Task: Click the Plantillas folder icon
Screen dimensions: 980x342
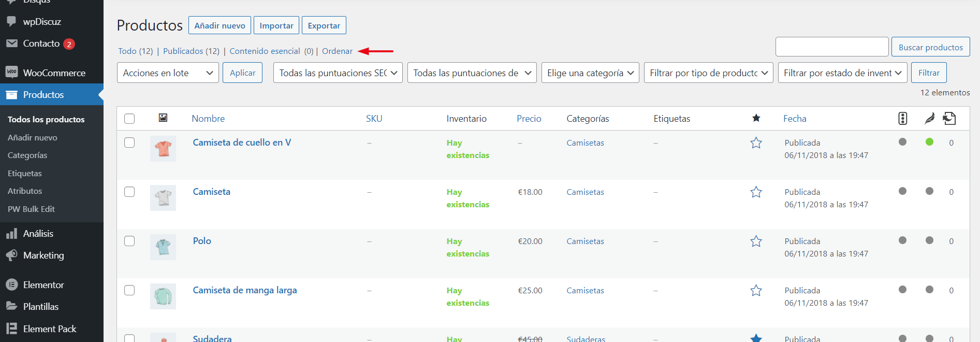Action: [x=11, y=306]
